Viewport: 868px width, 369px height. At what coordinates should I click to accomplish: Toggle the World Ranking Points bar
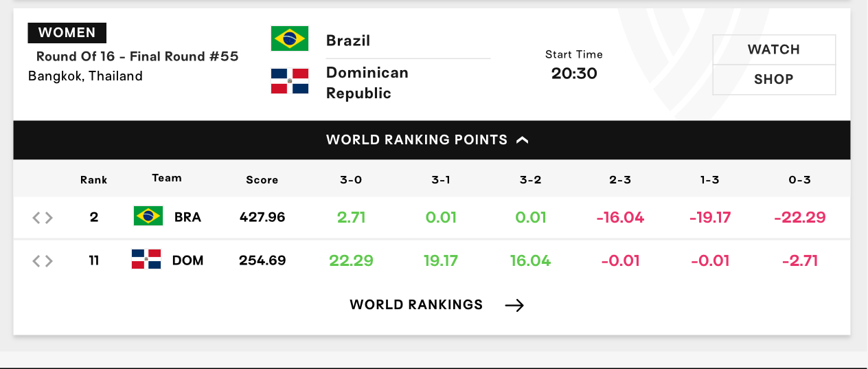click(432, 140)
